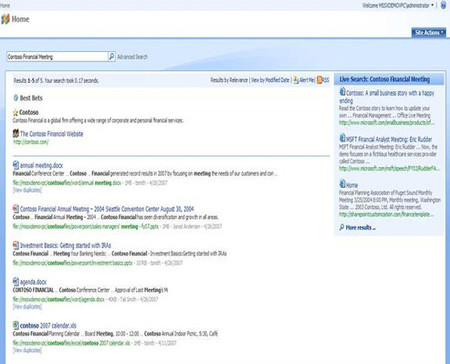Open Contoso: A small business story link
Screen dimensions: 450x364
(387, 96)
